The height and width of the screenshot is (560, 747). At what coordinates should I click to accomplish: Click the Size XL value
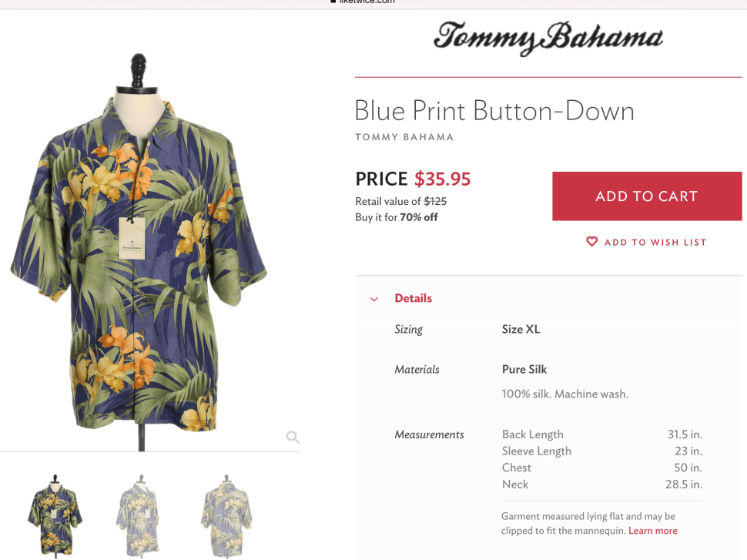tap(521, 329)
